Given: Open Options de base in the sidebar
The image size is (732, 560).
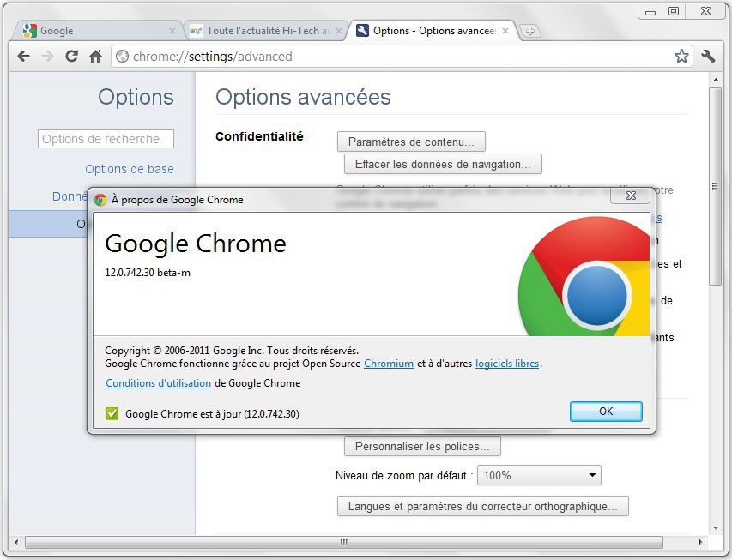Looking at the screenshot, I should click(x=130, y=169).
